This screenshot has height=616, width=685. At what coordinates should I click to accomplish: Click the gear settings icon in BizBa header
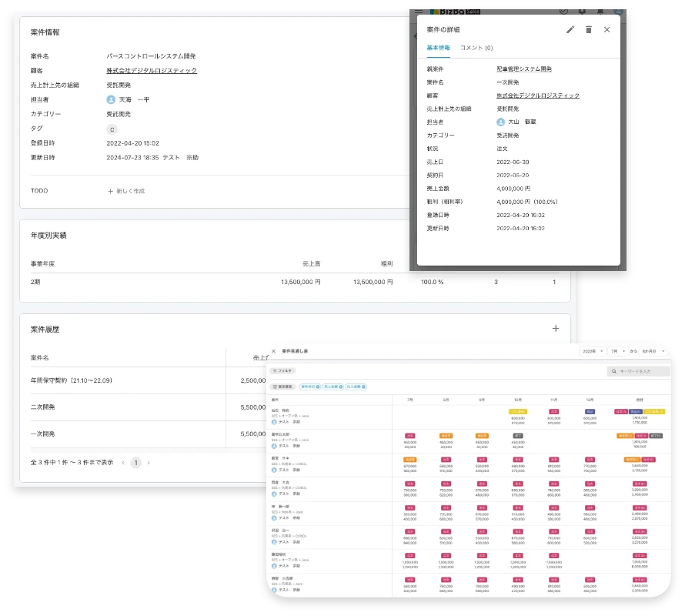pos(581,12)
